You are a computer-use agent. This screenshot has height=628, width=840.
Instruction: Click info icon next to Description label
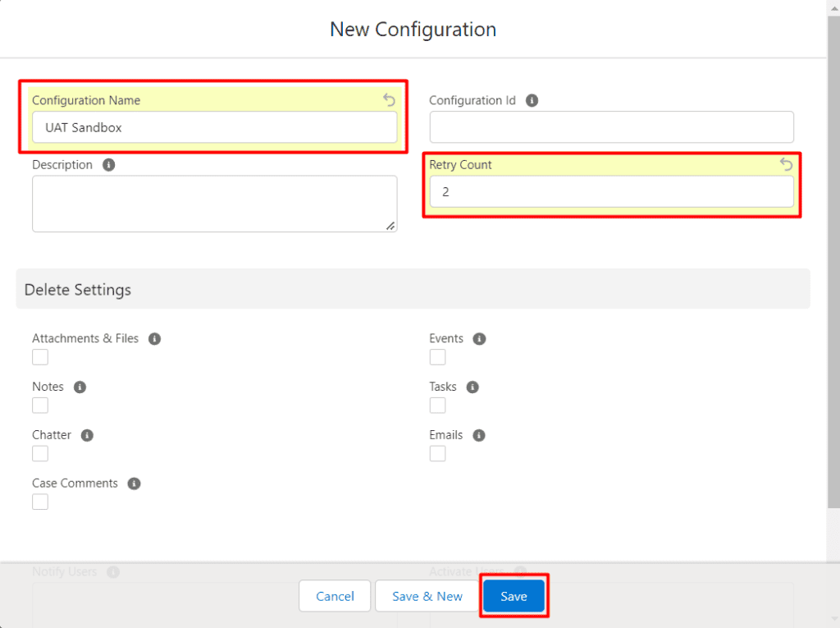pyautogui.click(x=108, y=164)
